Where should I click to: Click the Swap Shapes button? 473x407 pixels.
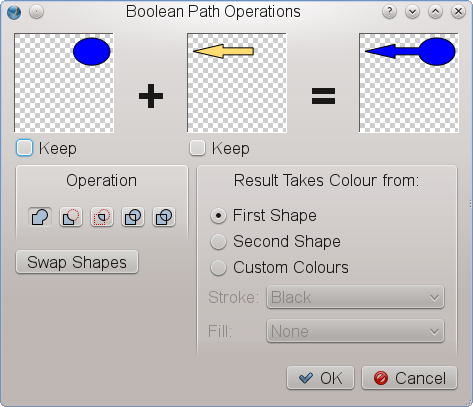point(77,262)
